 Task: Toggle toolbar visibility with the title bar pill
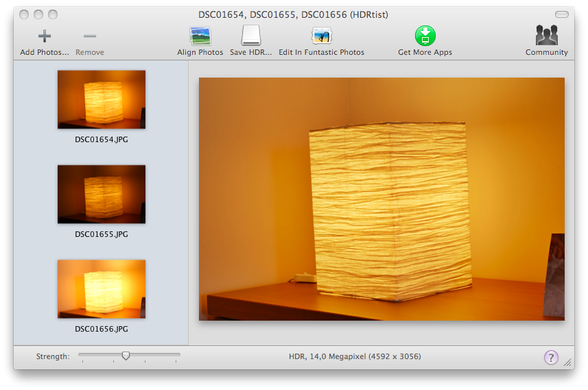point(561,14)
